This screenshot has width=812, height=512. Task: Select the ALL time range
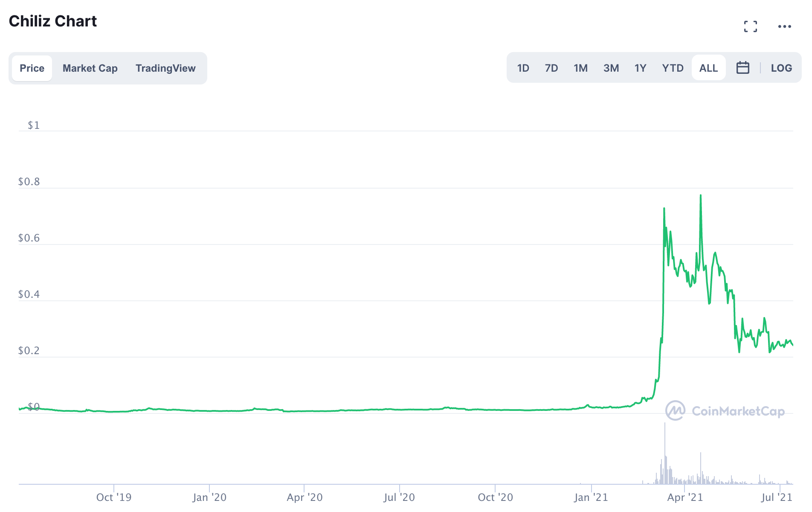point(708,68)
